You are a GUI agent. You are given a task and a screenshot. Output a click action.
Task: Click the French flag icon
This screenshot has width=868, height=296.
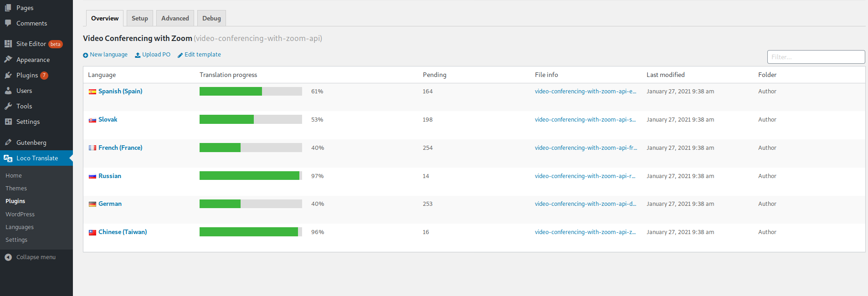(x=92, y=148)
